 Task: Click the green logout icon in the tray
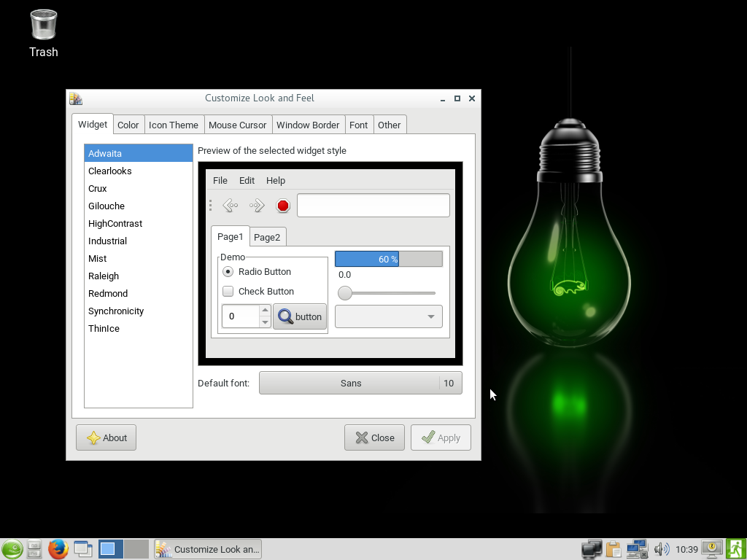coord(735,548)
